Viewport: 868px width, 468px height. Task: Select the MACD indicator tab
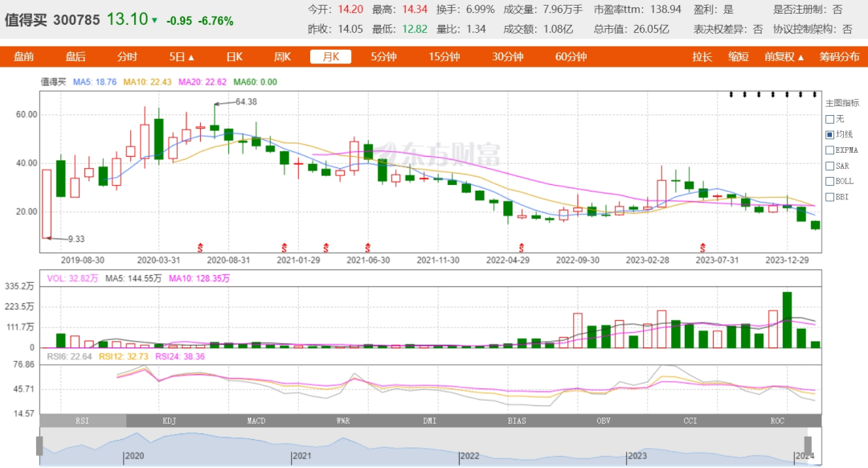[256, 421]
